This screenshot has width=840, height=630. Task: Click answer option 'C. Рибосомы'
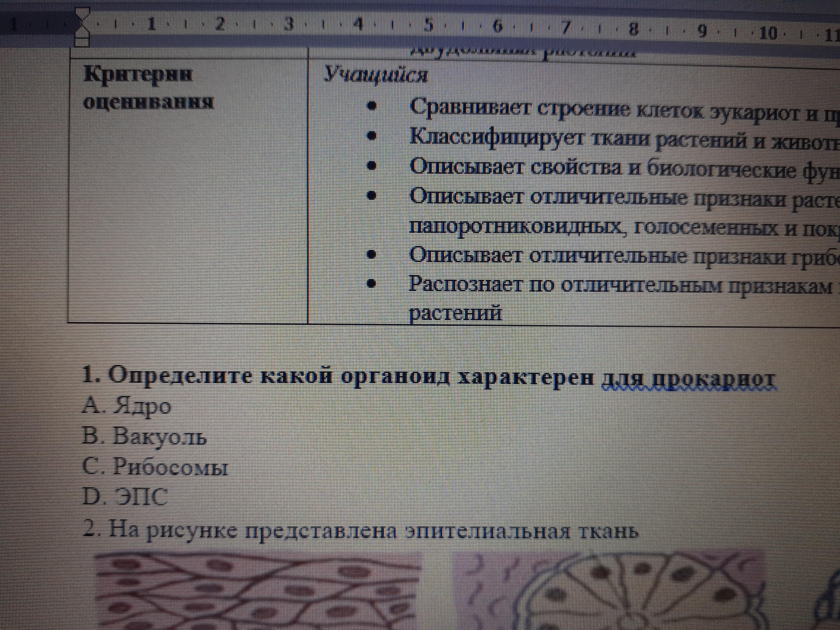click(155, 467)
